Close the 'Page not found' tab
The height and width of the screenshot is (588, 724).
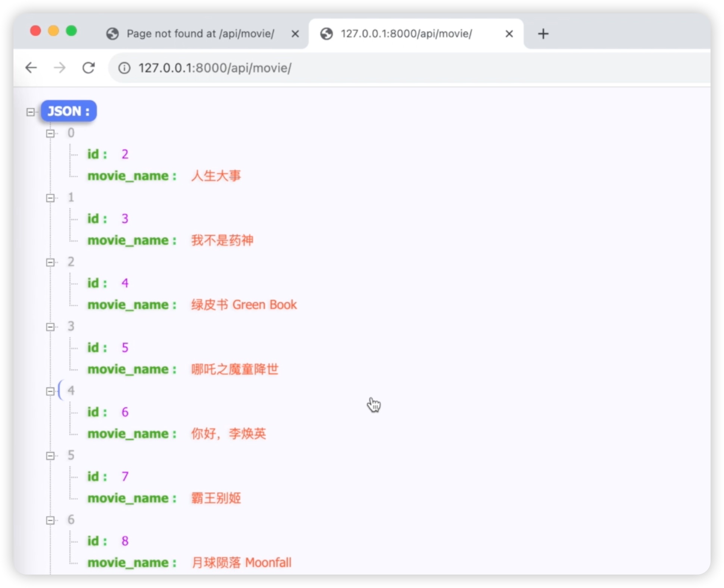pos(295,34)
